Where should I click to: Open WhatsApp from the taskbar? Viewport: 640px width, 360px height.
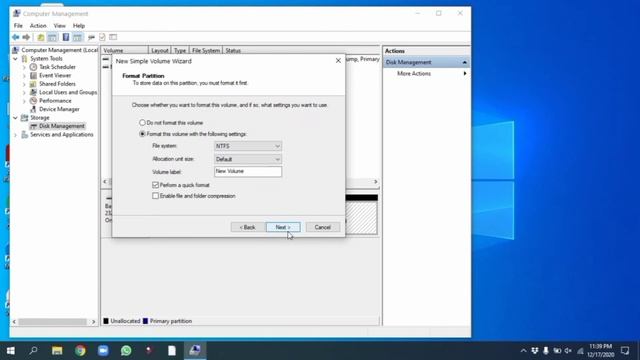click(x=126, y=351)
